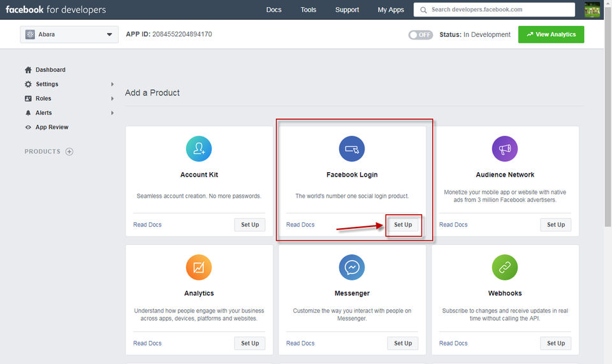Image resolution: width=612 pixels, height=364 pixels.
Task: Open Read Docs link under Account Kit
Action: [147, 224]
